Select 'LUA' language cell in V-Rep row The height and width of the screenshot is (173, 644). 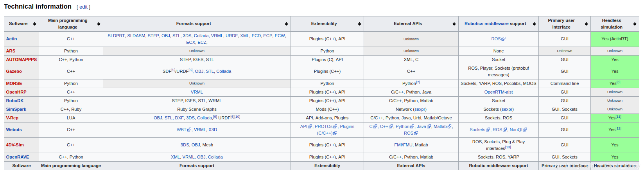[x=71, y=118]
